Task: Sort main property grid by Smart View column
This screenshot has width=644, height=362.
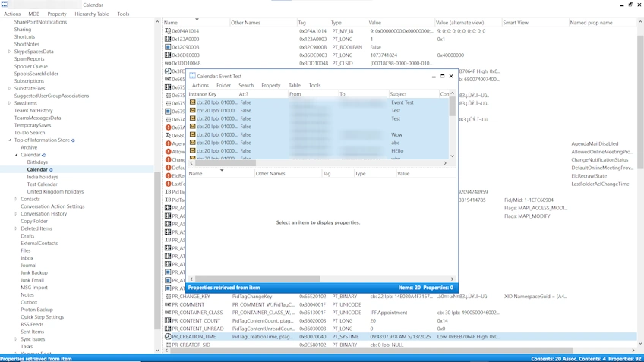Action: click(535, 23)
